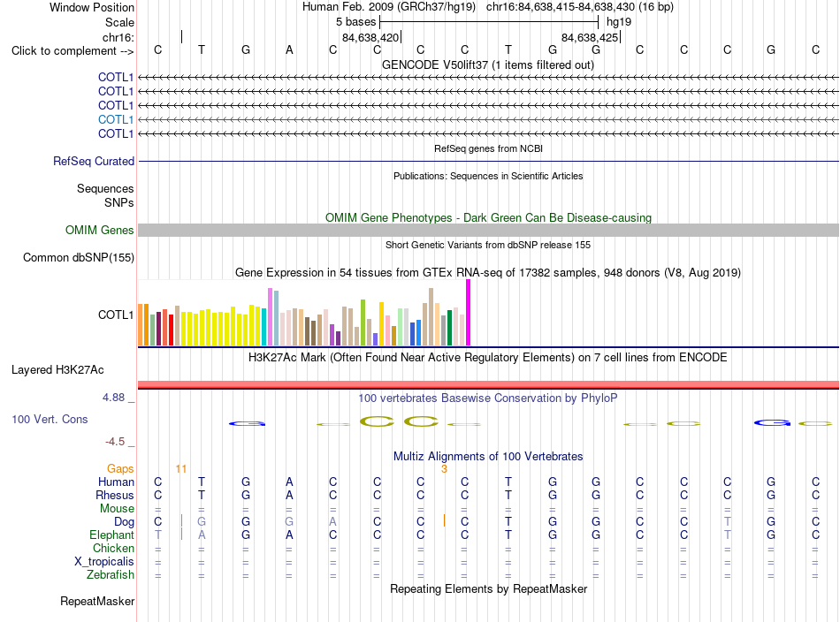This screenshot has width=840, height=622.
Task: Click the orange gap count "3"
Action: point(444,469)
